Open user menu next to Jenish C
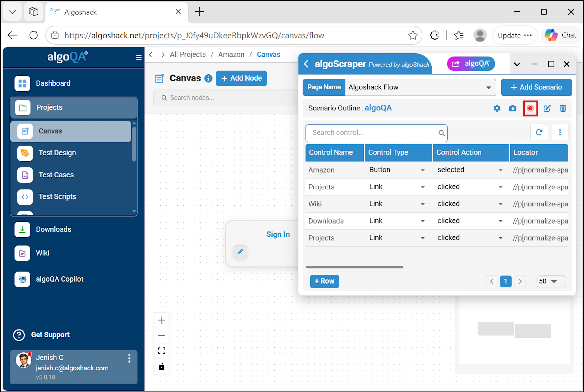 (x=129, y=358)
